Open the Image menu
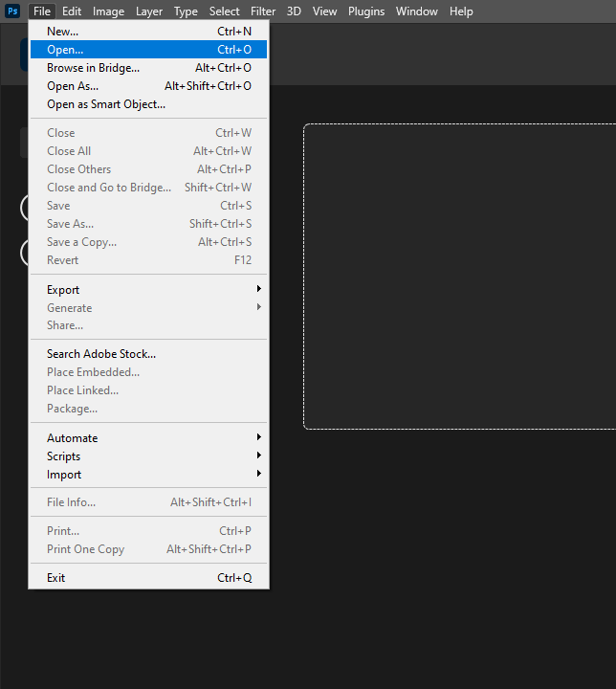The height and width of the screenshot is (689, 616). click(108, 11)
